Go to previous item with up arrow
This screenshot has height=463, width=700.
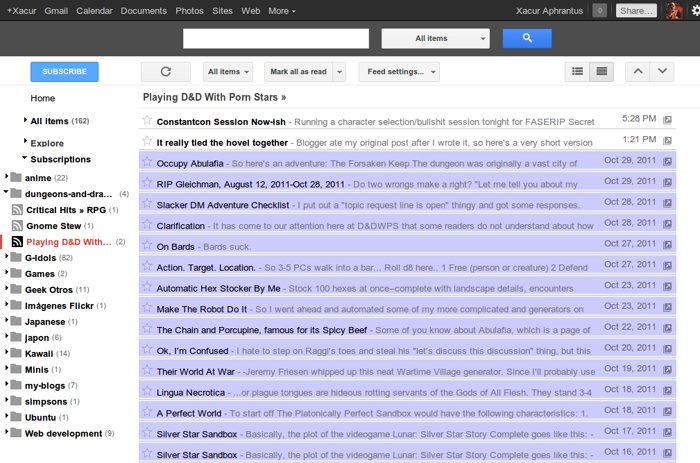[638, 71]
